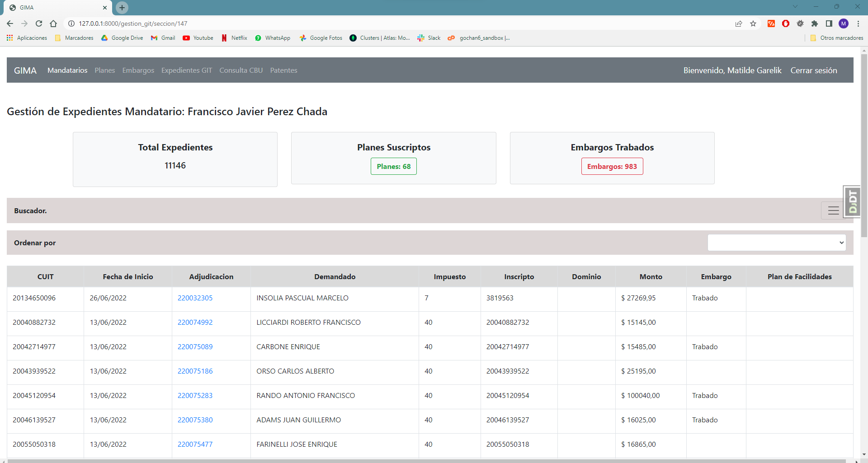868x463 pixels.
Task: Open the Youtube bookmark
Action: click(198, 38)
